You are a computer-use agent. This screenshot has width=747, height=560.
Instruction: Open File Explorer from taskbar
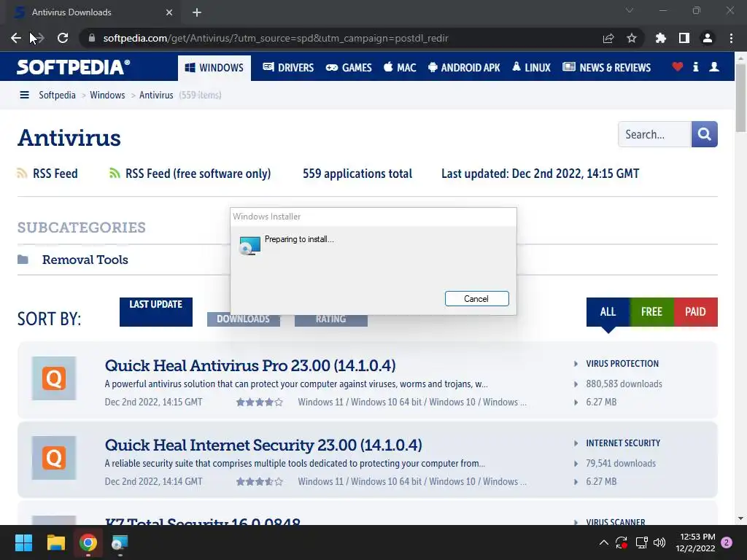[x=55, y=542]
